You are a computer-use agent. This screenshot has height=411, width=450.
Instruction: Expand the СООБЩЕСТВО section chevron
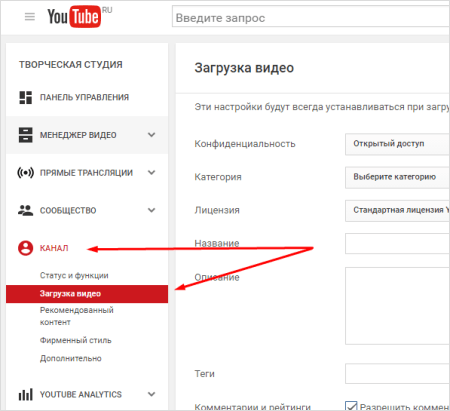coord(152,210)
